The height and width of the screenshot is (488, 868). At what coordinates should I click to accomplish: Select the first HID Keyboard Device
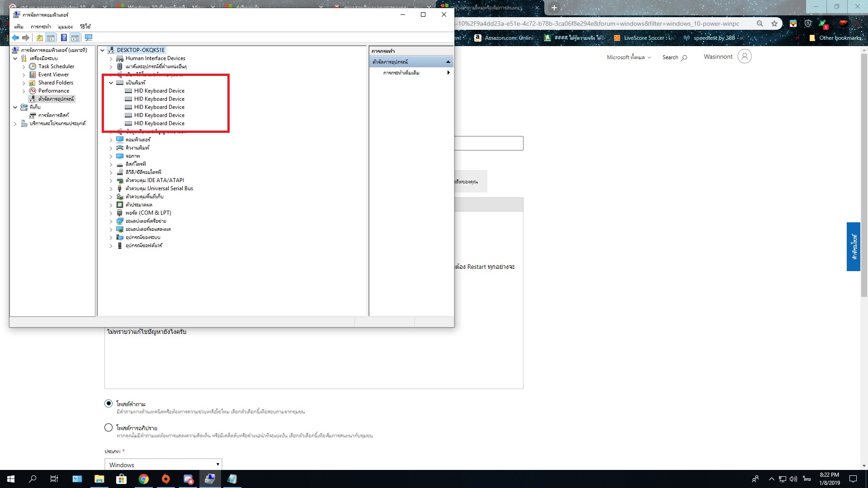point(159,91)
